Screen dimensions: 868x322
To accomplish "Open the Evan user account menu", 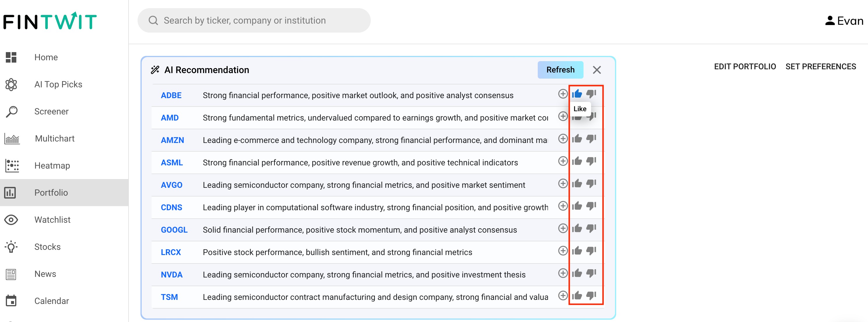I will point(844,21).
